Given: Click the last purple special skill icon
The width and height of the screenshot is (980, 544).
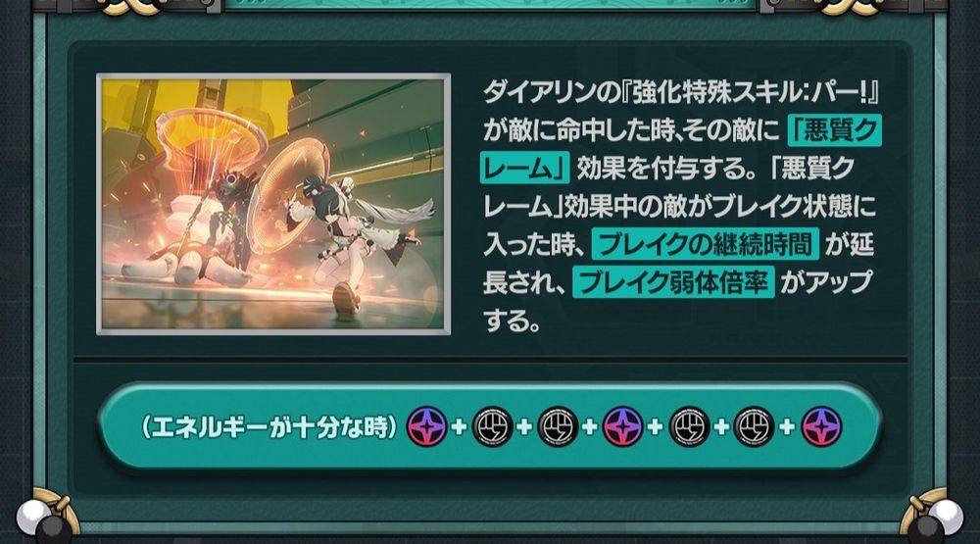Looking at the screenshot, I should point(821,426).
